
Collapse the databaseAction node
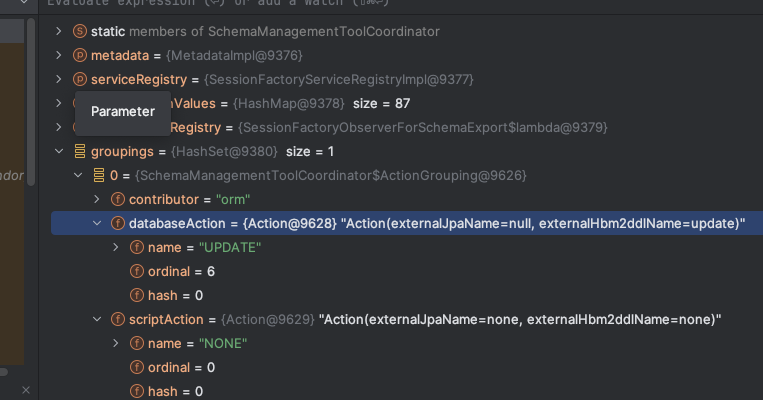pos(97,223)
